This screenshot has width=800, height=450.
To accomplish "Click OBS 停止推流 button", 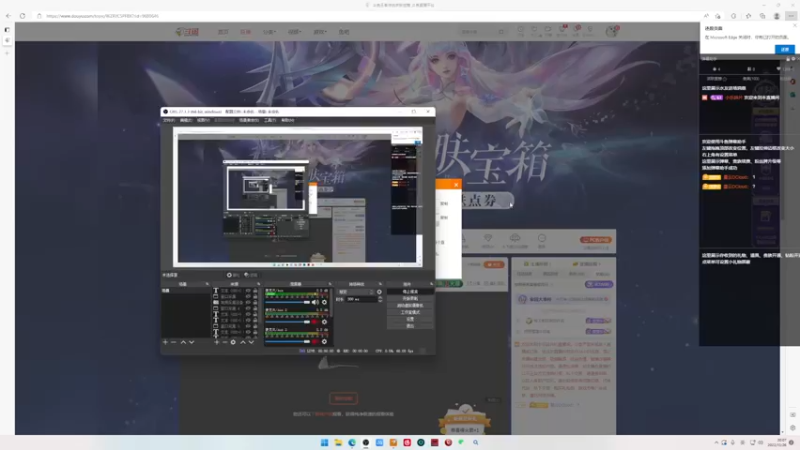I will click(410, 292).
